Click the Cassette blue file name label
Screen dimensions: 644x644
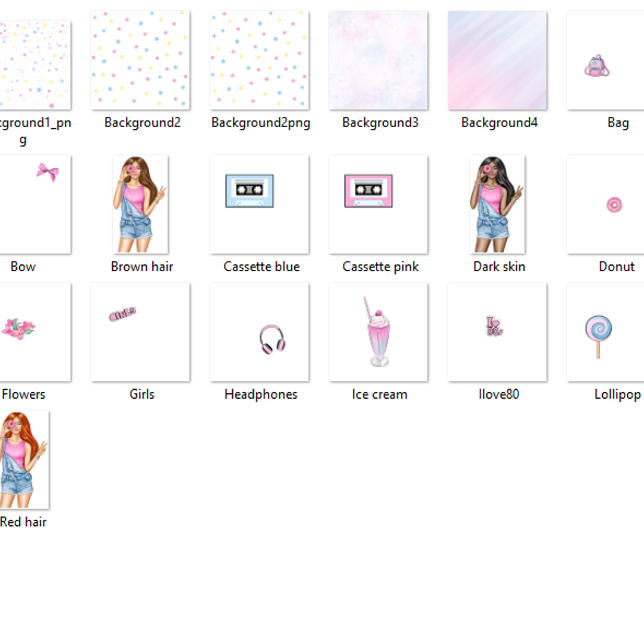[261, 267]
